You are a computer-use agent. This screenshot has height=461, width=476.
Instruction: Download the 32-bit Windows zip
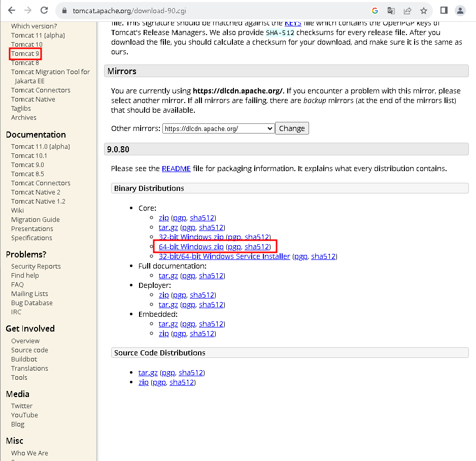tap(191, 237)
